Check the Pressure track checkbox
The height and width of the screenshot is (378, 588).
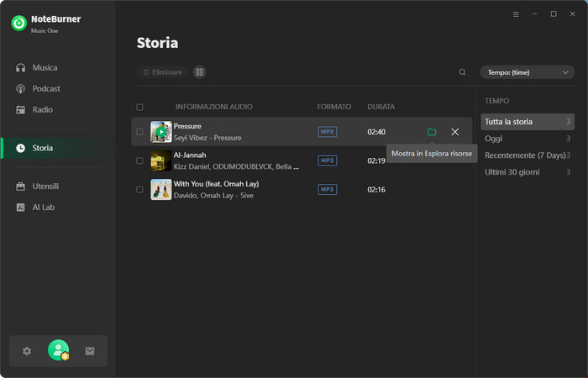coord(140,132)
